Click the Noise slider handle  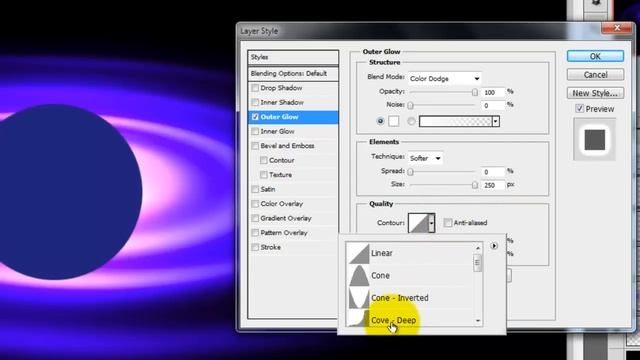[x=411, y=105]
